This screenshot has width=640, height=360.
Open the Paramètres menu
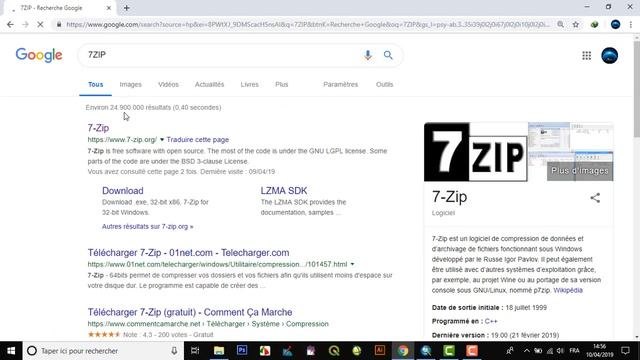[x=340, y=84]
